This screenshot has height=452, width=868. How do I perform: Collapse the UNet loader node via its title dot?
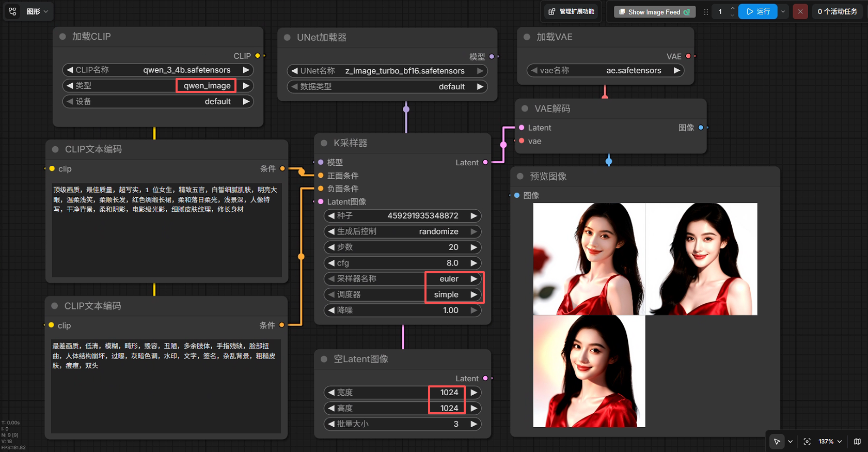(x=287, y=38)
